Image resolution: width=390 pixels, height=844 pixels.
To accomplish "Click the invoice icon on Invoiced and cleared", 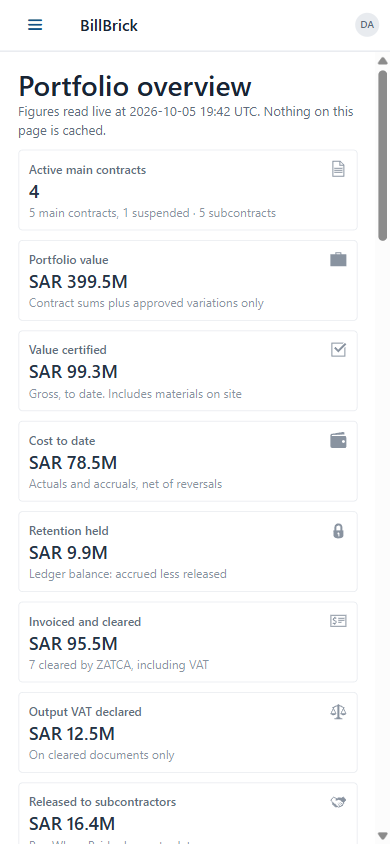I will pos(338,621).
